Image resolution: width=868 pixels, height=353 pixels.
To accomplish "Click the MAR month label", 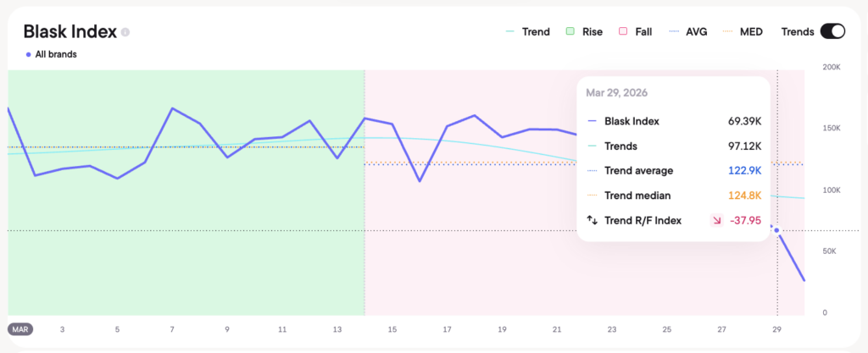I will pyautogui.click(x=20, y=328).
